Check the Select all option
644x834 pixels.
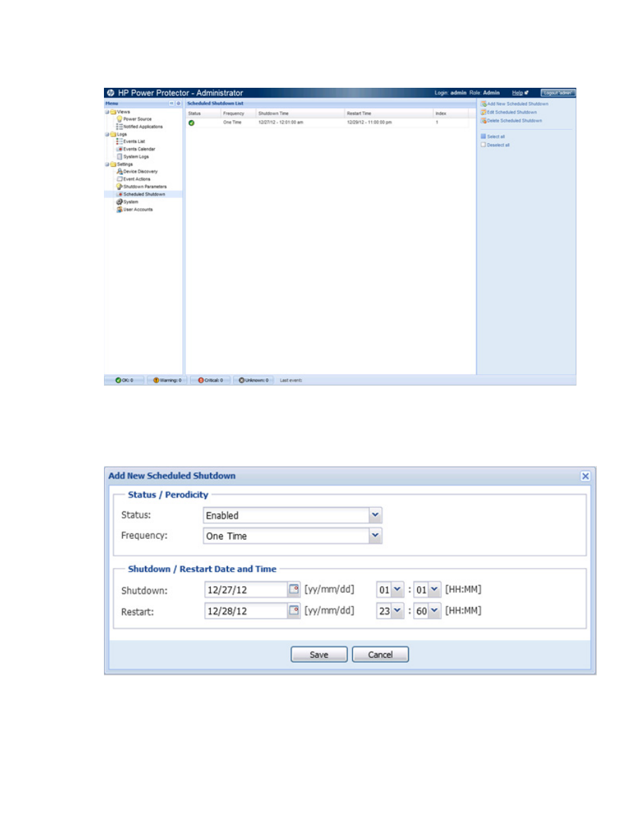(x=483, y=136)
